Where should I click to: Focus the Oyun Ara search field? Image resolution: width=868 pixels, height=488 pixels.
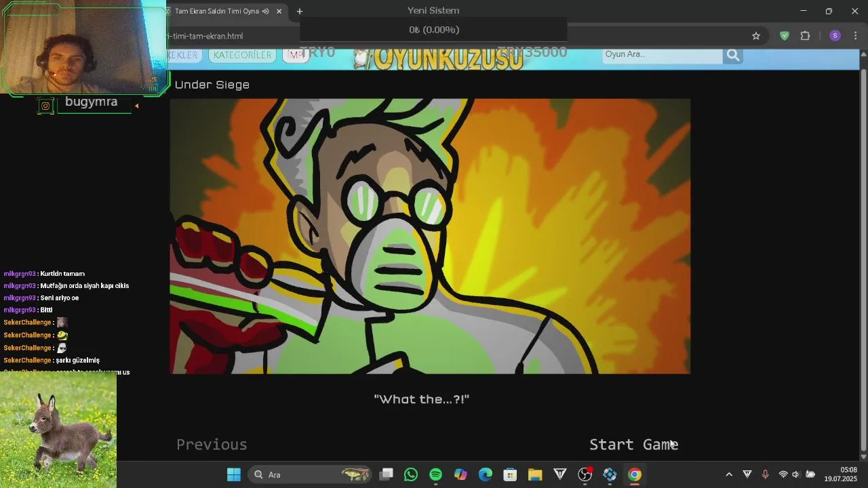tap(663, 55)
